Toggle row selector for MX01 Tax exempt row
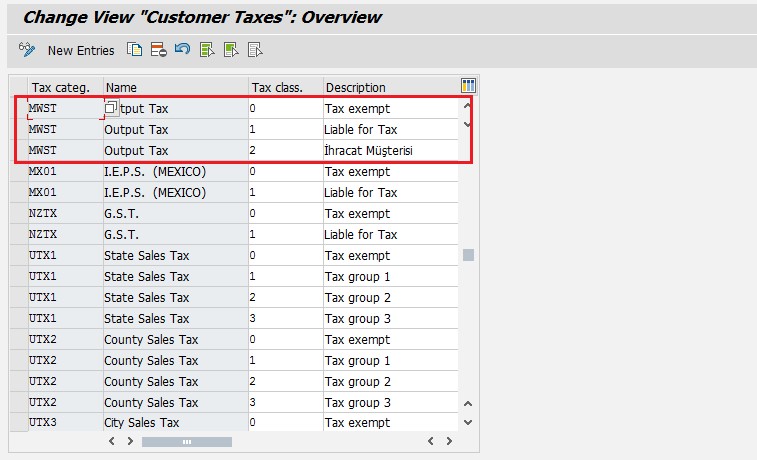Image resolution: width=757 pixels, height=460 pixels. point(18,171)
